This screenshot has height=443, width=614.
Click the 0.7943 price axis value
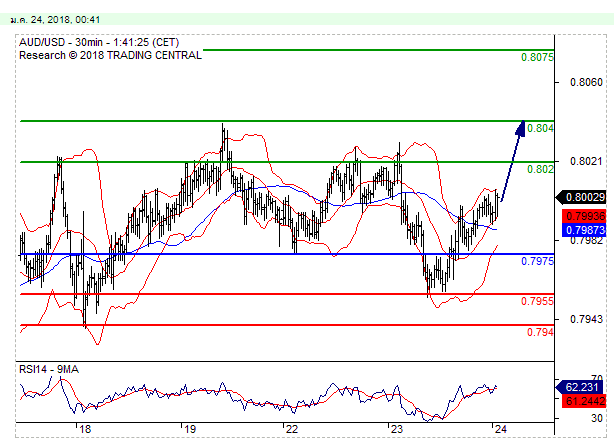pos(586,319)
